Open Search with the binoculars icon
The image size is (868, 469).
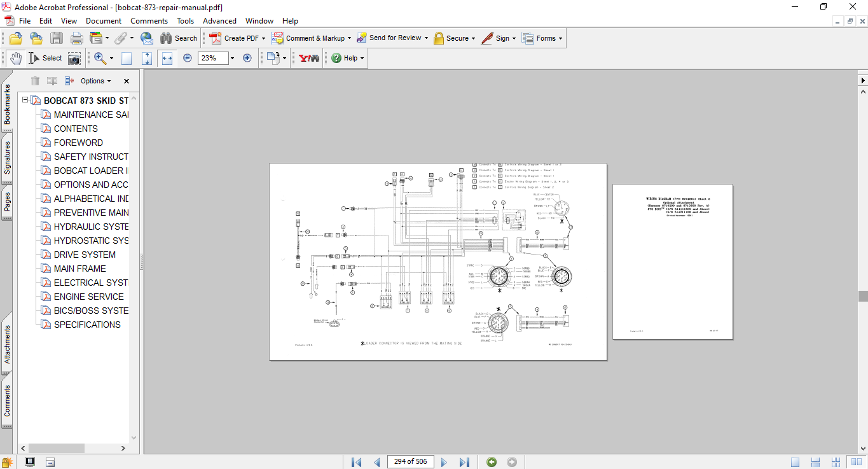tap(179, 38)
